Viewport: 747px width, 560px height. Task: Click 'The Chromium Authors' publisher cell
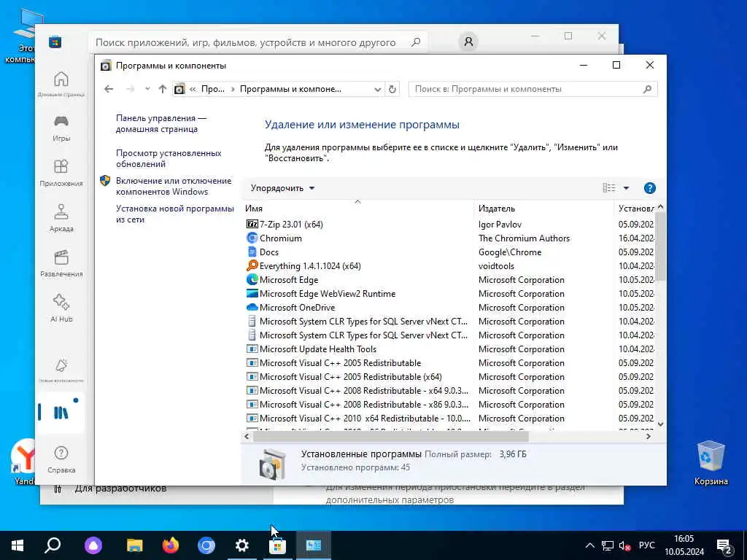[x=524, y=238]
